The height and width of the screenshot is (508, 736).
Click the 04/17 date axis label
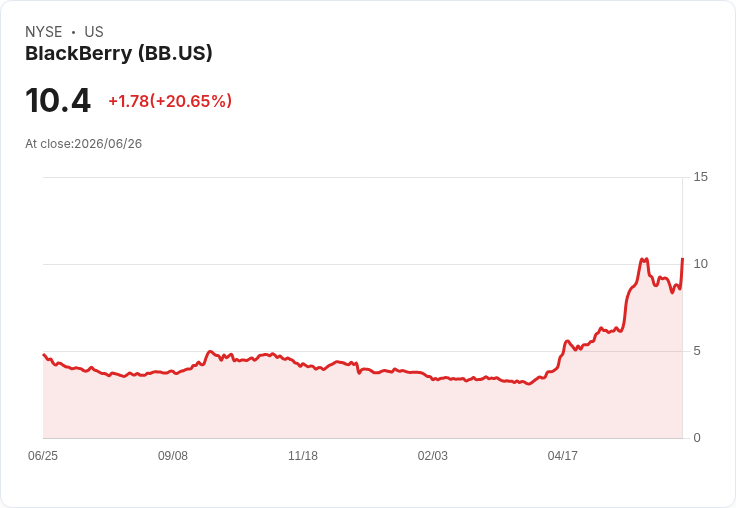coord(563,456)
